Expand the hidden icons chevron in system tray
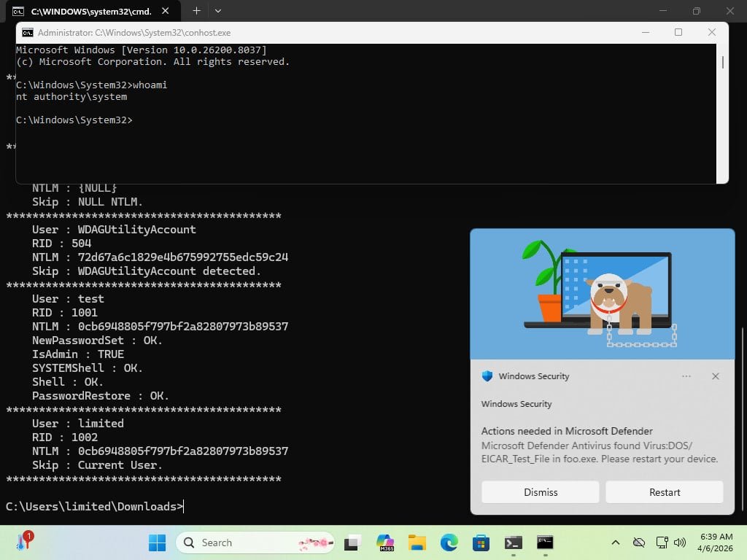747x560 pixels. point(616,542)
